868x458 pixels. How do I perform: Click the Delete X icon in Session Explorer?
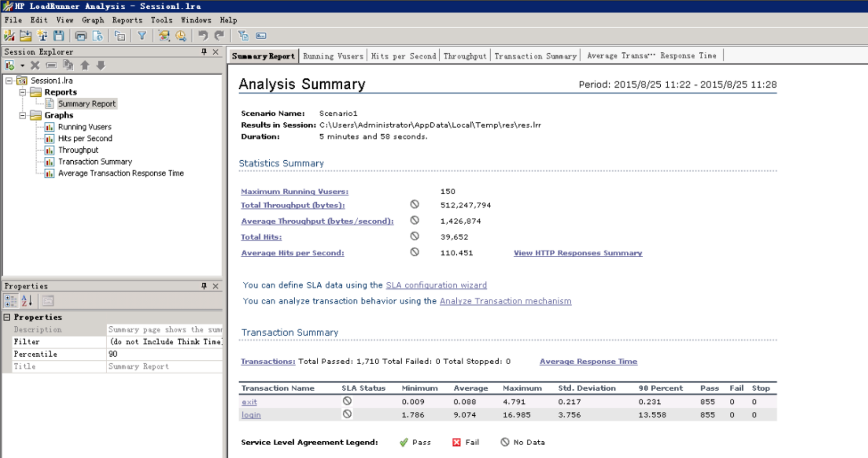click(35, 65)
